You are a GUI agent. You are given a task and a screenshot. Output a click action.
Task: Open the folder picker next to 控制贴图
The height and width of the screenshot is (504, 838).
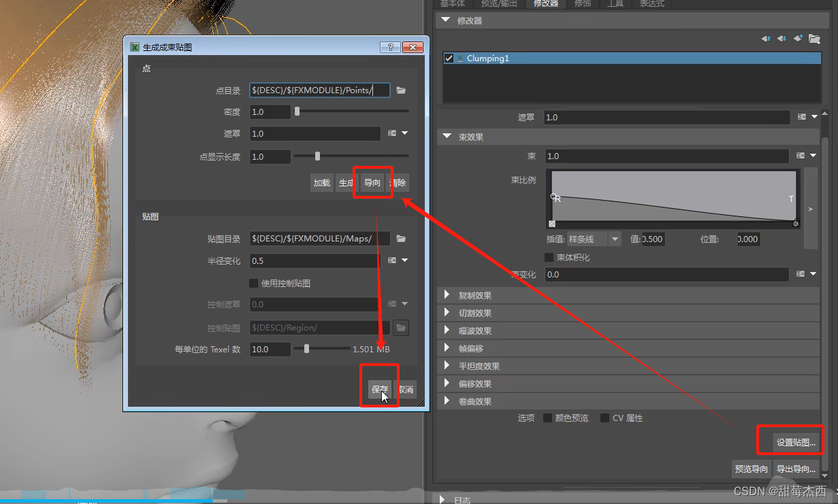click(401, 327)
